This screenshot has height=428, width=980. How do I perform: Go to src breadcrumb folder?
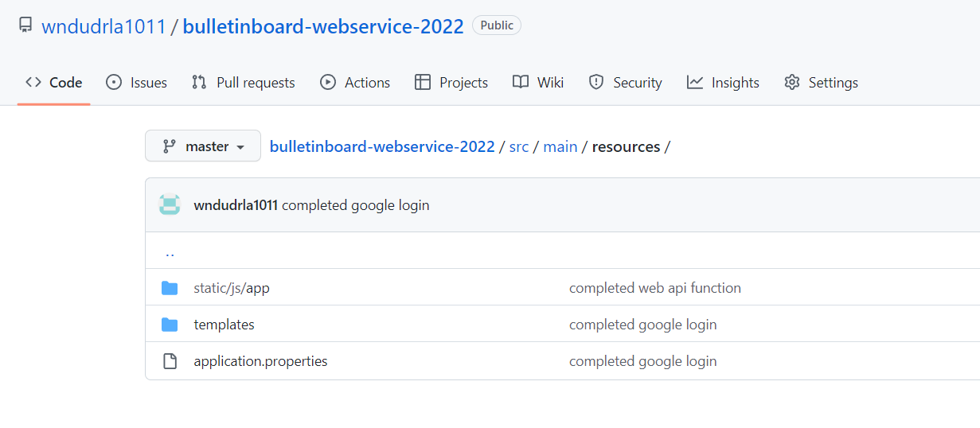(519, 147)
